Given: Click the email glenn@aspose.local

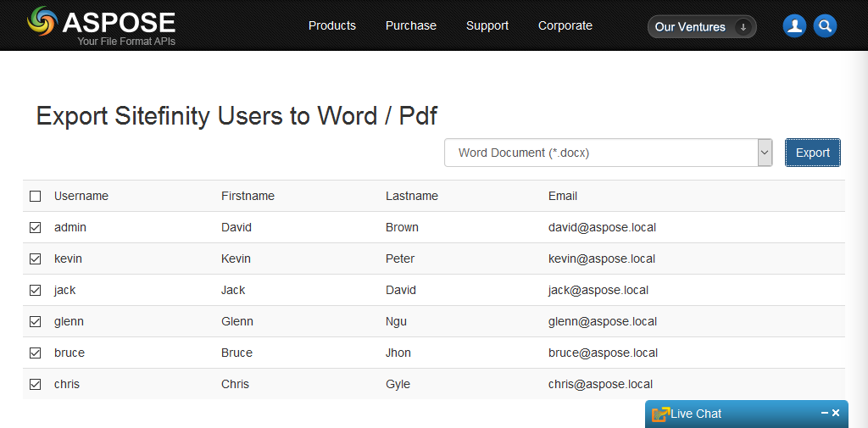Looking at the screenshot, I should click(x=603, y=322).
